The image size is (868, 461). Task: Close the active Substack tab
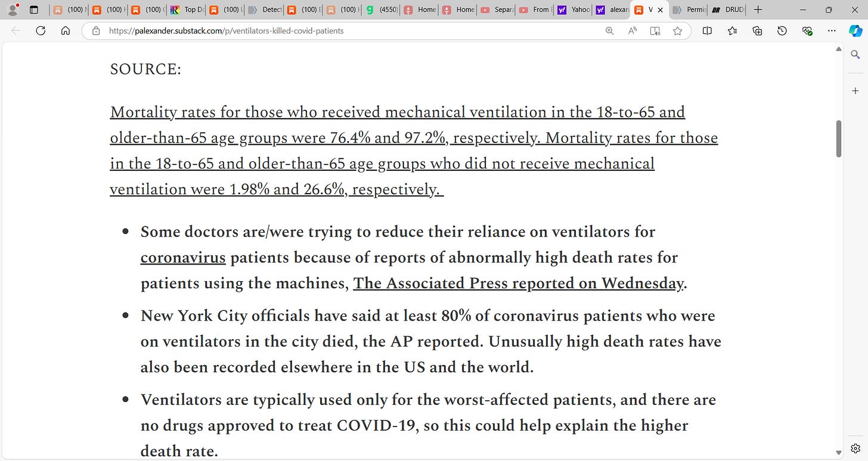coord(660,10)
